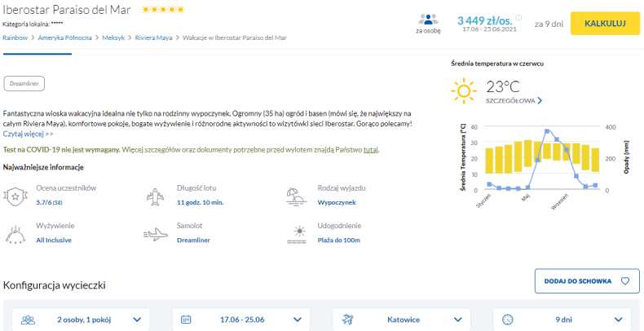The image size is (644, 331).
Task: Click the All Inclusive food dome icon
Action: click(15, 234)
